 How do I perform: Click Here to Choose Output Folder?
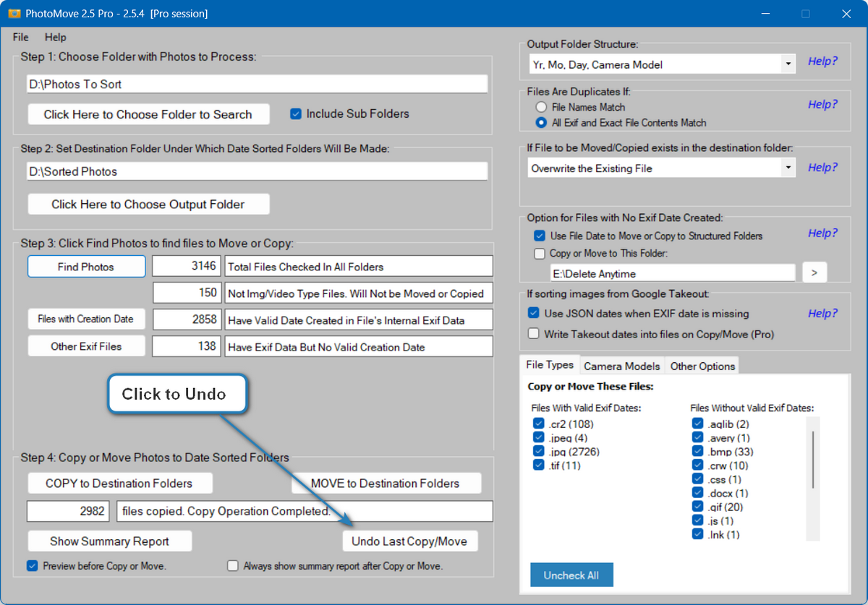click(148, 205)
